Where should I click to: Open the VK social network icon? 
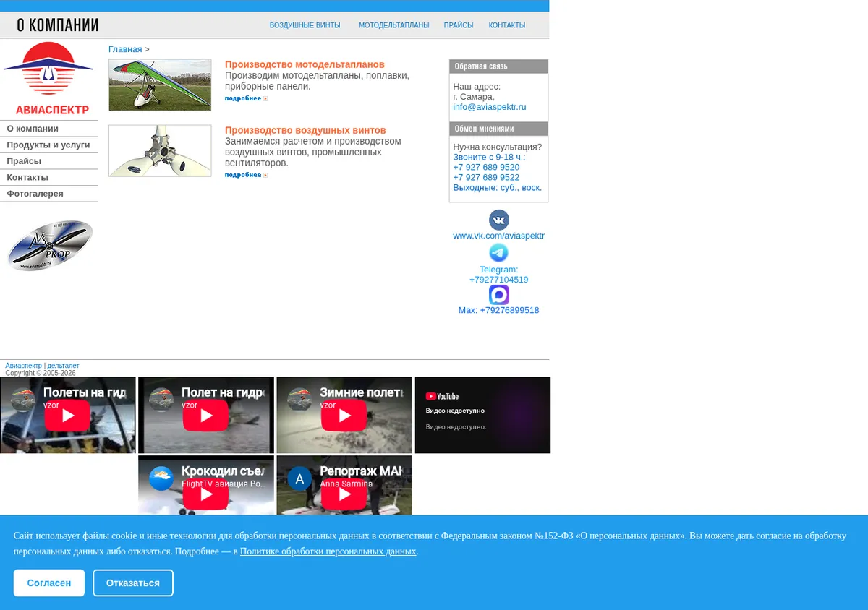click(x=499, y=220)
